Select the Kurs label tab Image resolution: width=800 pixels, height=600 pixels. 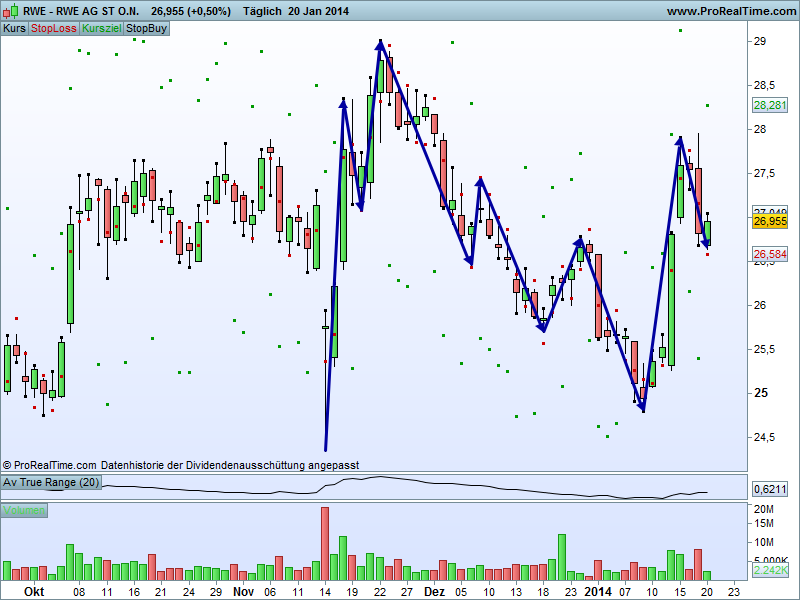tap(14, 28)
